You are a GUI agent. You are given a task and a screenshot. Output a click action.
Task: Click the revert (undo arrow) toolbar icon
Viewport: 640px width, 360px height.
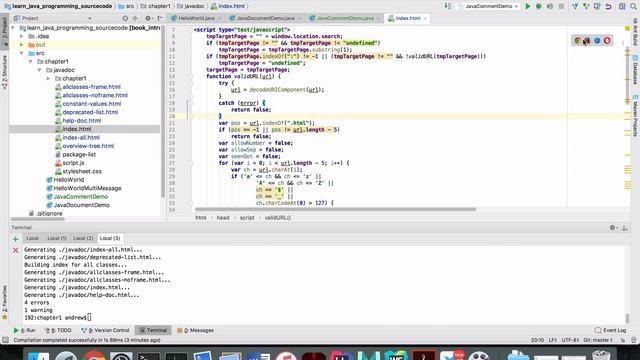609,6
